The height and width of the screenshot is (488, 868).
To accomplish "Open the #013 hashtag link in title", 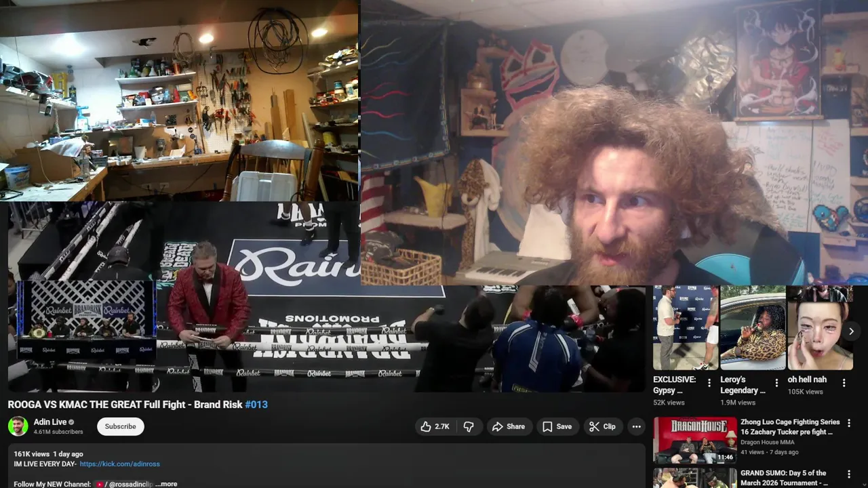I will (256, 405).
